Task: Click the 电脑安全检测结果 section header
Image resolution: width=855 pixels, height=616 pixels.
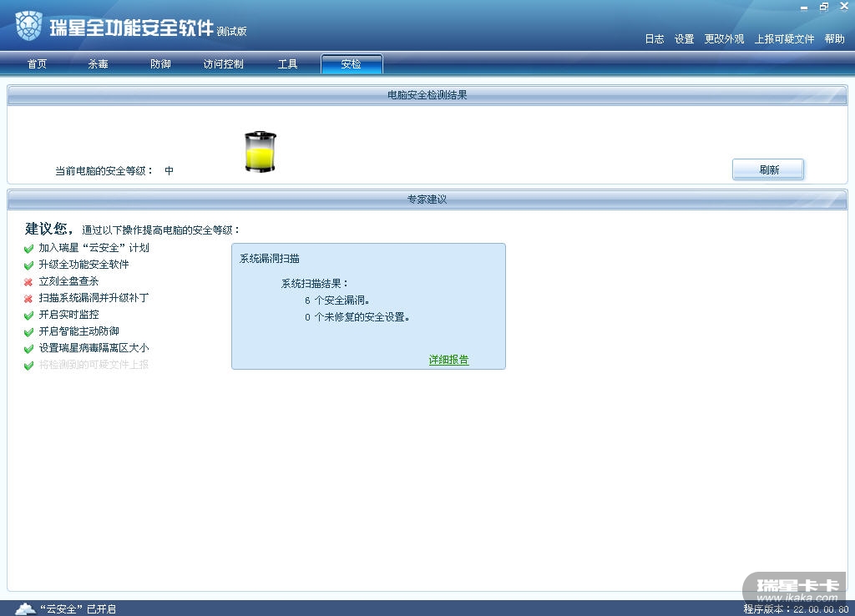Action: pyautogui.click(x=427, y=95)
